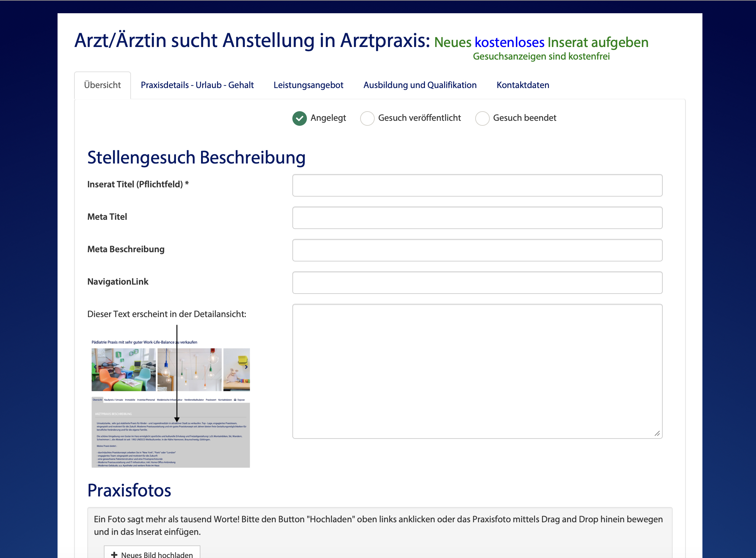Click the kostenloses link in heading
756x558 pixels.
pos(509,43)
